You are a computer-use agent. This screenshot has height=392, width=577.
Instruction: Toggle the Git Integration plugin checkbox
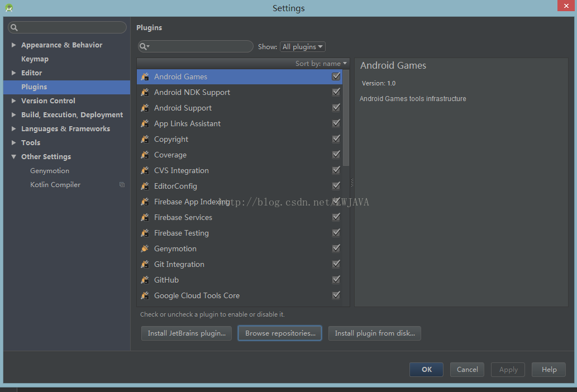336,264
